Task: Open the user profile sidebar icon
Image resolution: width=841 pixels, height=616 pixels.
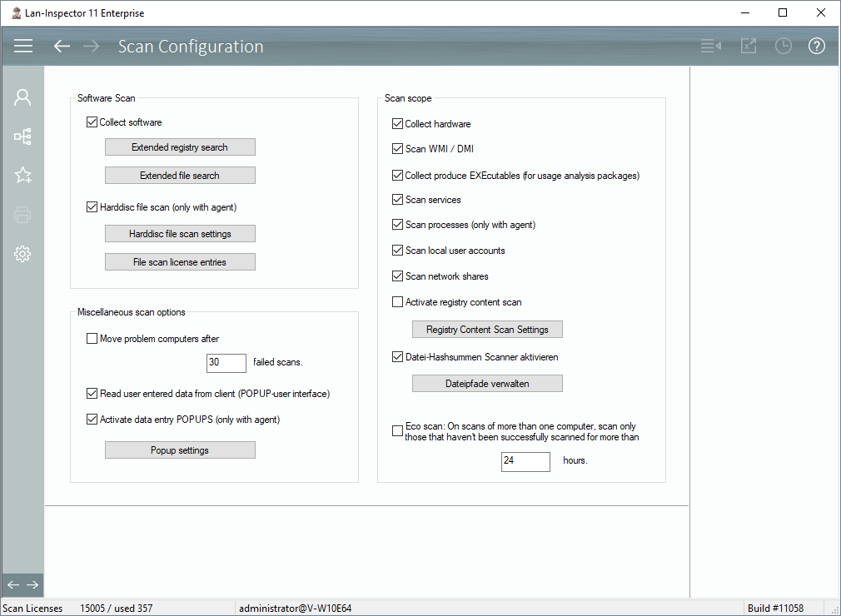Action: (x=22, y=97)
